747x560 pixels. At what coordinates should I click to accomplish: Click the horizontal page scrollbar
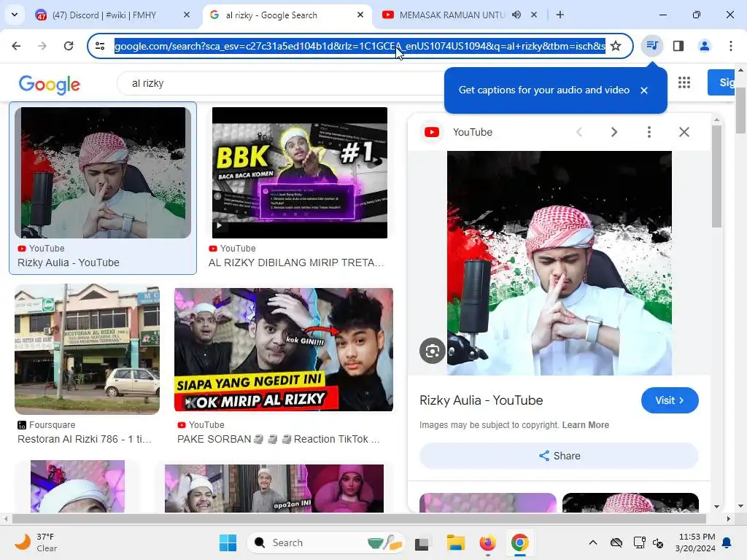pos(359,518)
